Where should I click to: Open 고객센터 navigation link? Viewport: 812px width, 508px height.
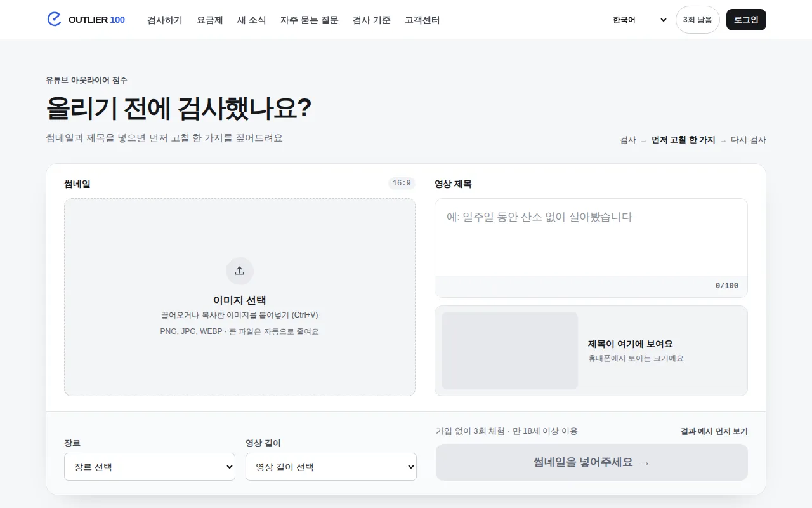tap(422, 20)
